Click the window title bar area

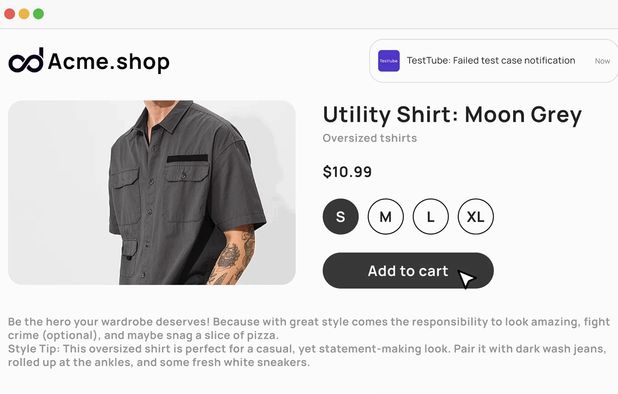point(309,14)
